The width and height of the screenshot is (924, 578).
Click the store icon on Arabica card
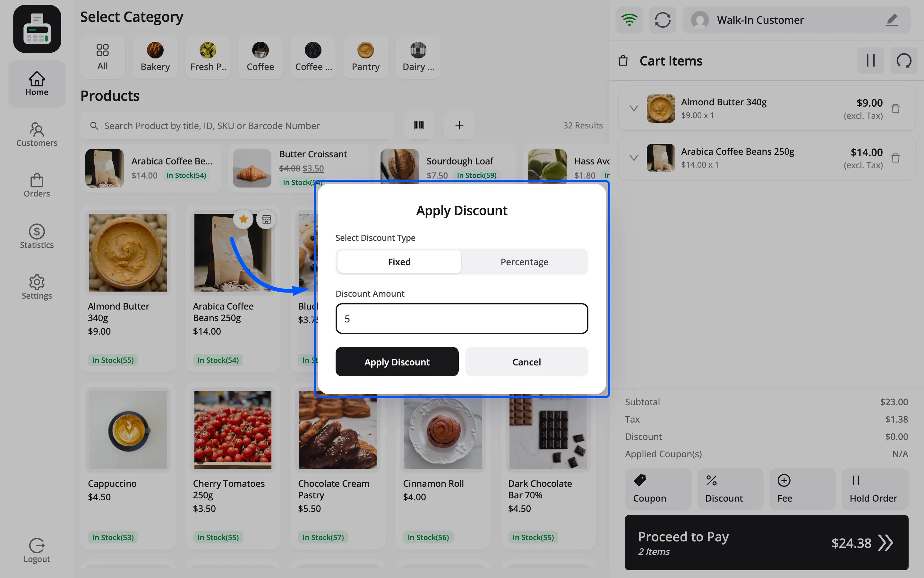click(266, 219)
